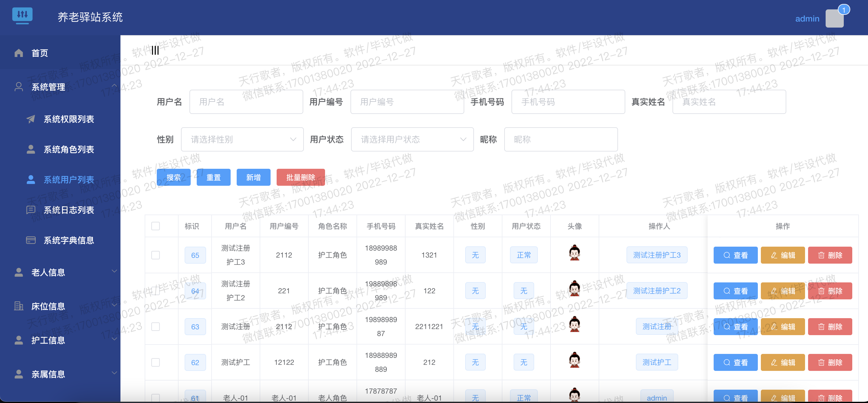This screenshot has width=868, height=403.
Task: Click the 搜索 search button
Action: [173, 177]
